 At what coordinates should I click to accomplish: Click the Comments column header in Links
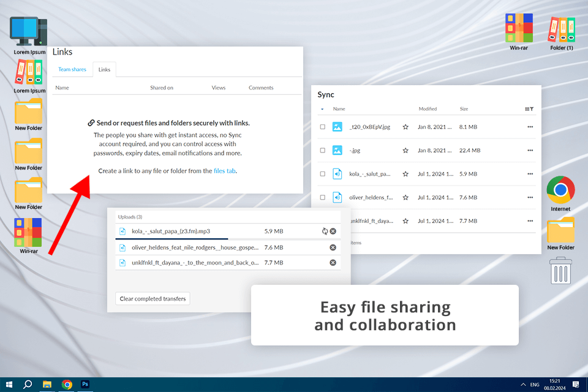261,88
